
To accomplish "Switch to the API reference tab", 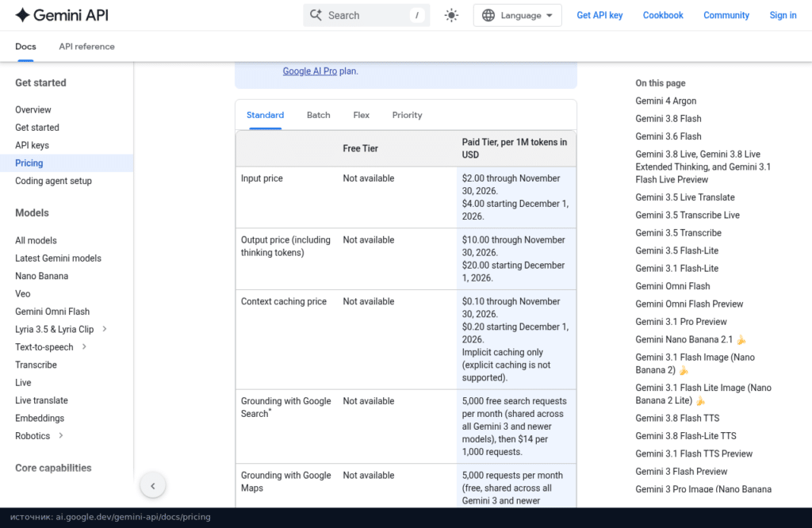I will 86,47.
